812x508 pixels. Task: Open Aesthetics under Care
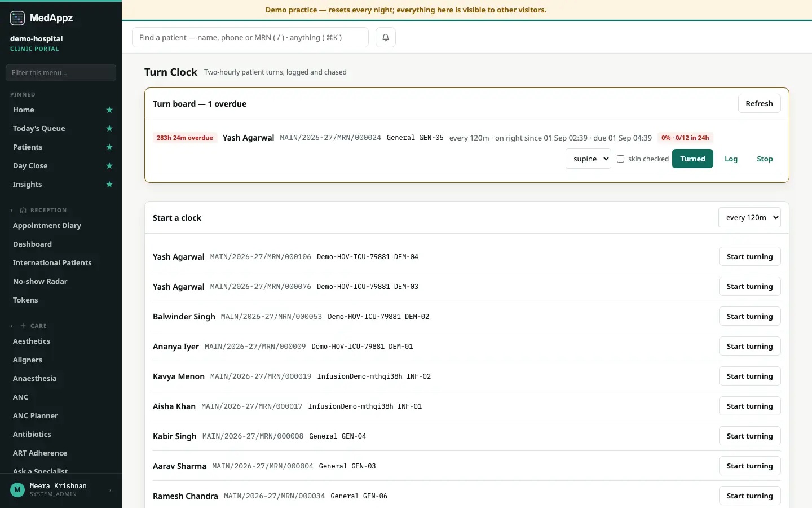pyautogui.click(x=32, y=341)
